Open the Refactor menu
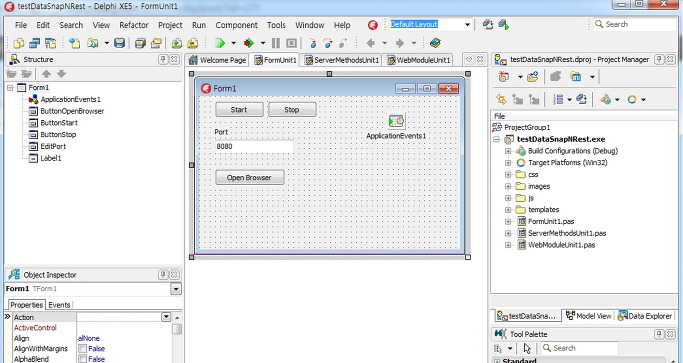Screen dimensions: 683x363 coord(134,25)
